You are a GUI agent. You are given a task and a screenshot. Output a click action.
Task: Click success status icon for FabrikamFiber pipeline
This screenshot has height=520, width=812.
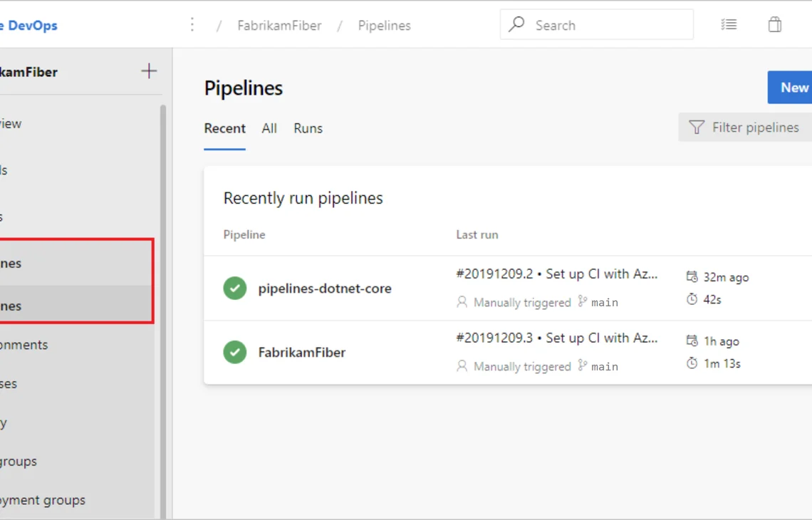234,352
